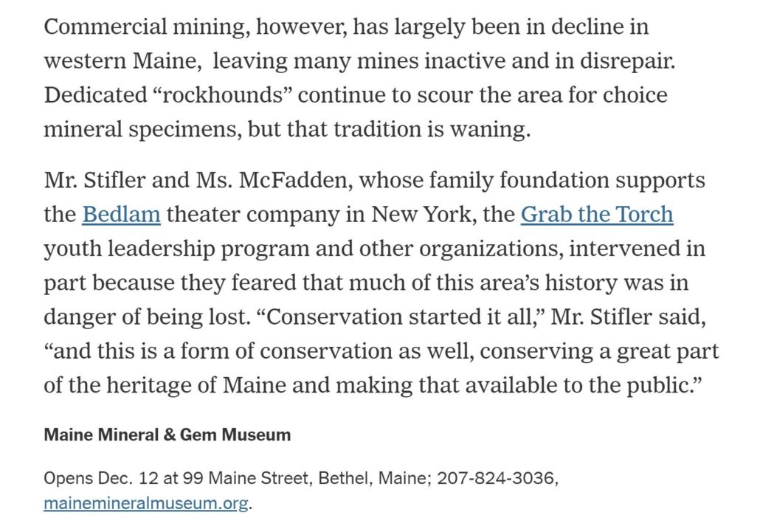Click the phrase youth leadership program
This screenshot has width=760, height=532.
pyautogui.click(x=176, y=249)
